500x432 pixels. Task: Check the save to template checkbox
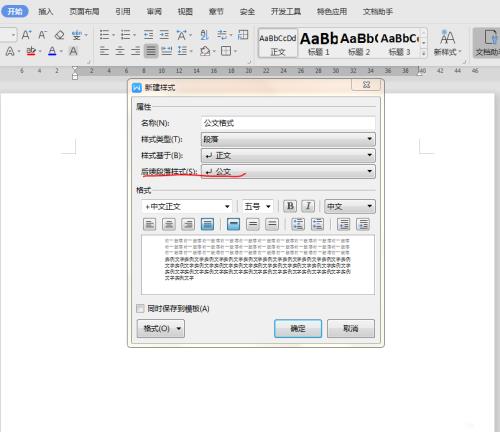click(140, 308)
